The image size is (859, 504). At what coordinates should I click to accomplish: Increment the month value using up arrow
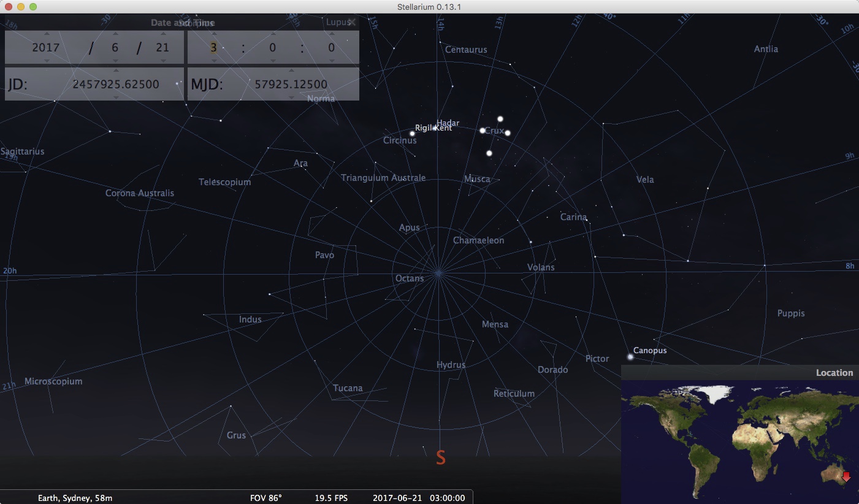click(x=115, y=34)
